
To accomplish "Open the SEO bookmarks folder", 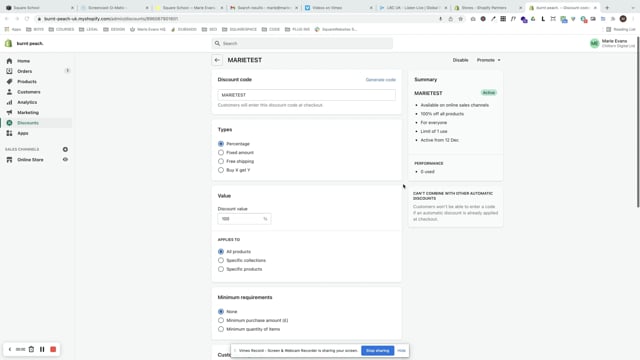I will coord(209,29).
